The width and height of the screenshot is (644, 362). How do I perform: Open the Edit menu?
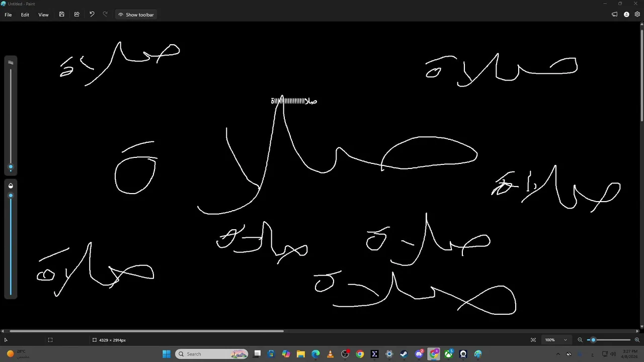coord(25,15)
